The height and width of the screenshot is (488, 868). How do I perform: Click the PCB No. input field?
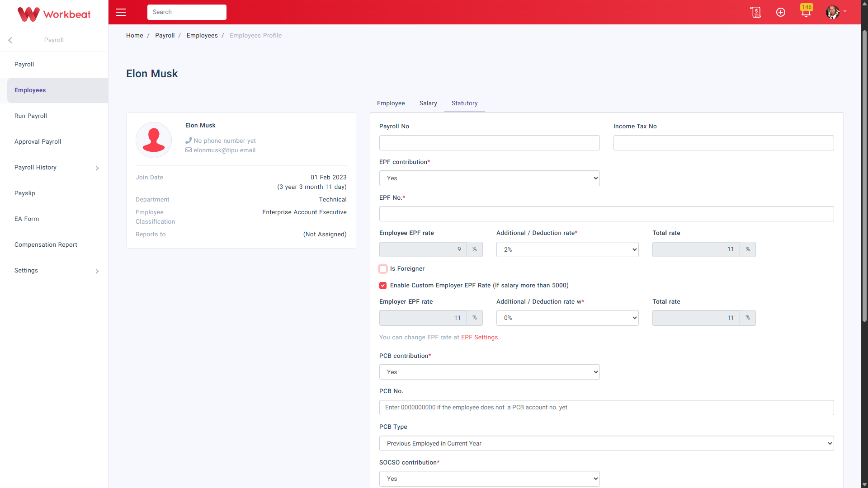pyautogui.click(x=606, y=408)
